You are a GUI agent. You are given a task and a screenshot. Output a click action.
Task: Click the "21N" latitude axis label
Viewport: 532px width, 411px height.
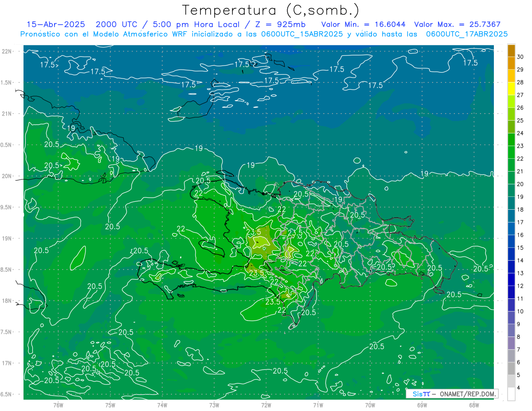[x=7, y=114]
